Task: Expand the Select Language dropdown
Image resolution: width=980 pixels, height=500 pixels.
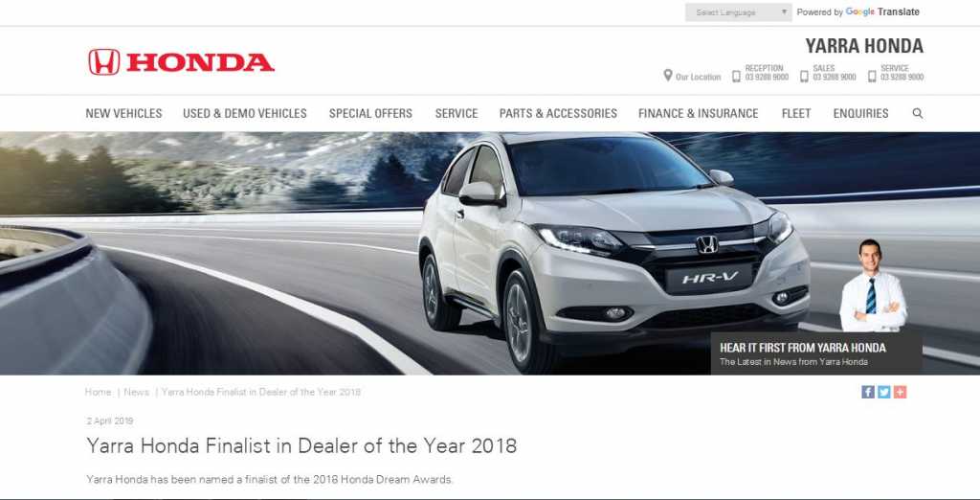Action: coord(738,11)
